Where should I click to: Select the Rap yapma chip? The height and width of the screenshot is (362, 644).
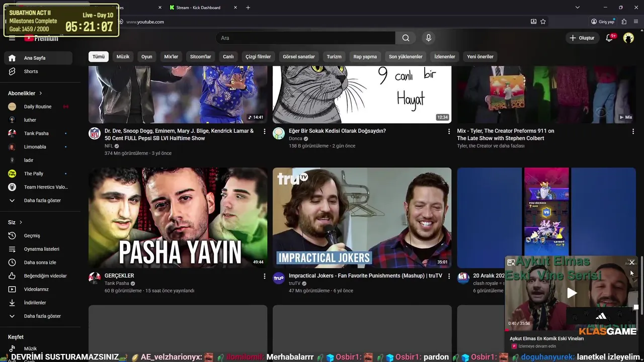(365, 56)
